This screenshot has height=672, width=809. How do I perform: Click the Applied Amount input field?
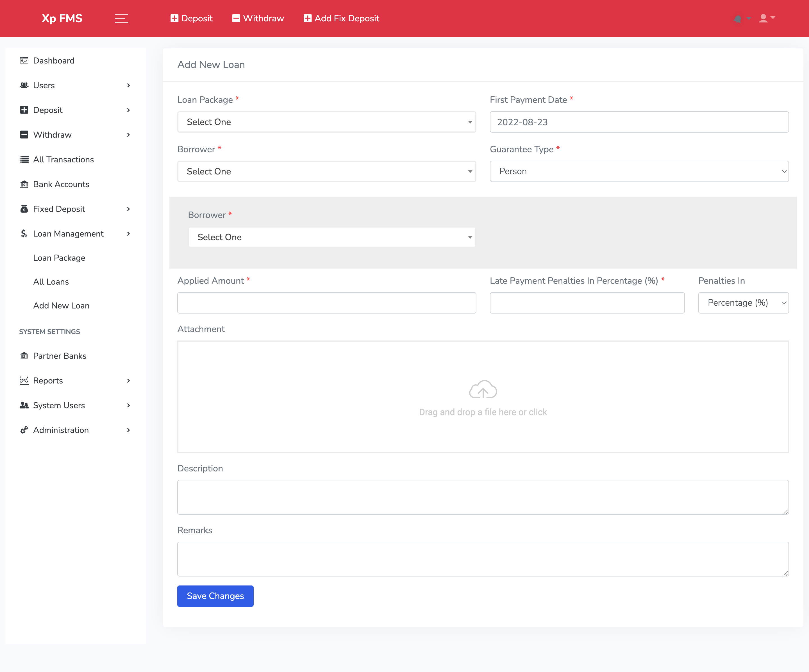click(x=327, y=303)
